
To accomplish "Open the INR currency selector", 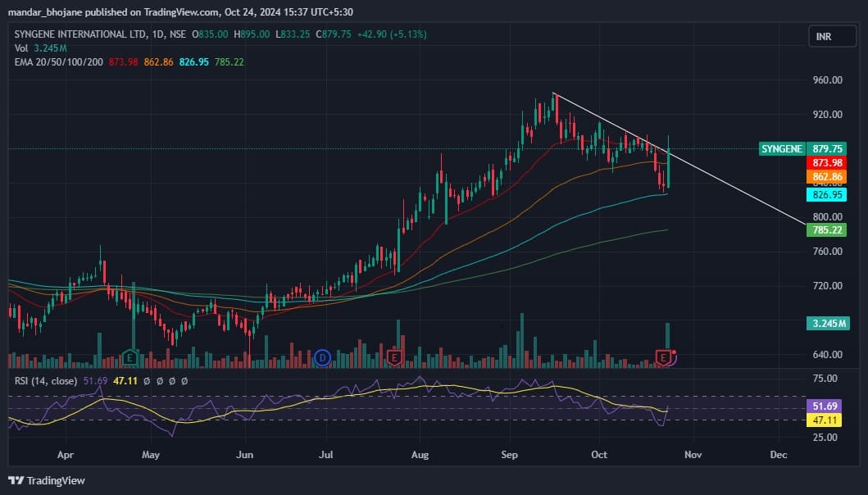I will [x=832, y=37].
